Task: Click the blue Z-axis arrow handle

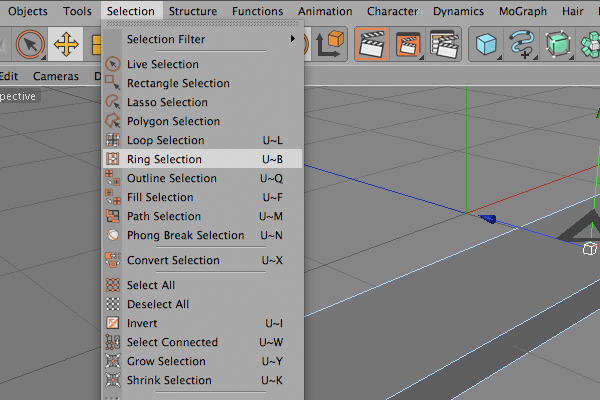Action: 488,219
